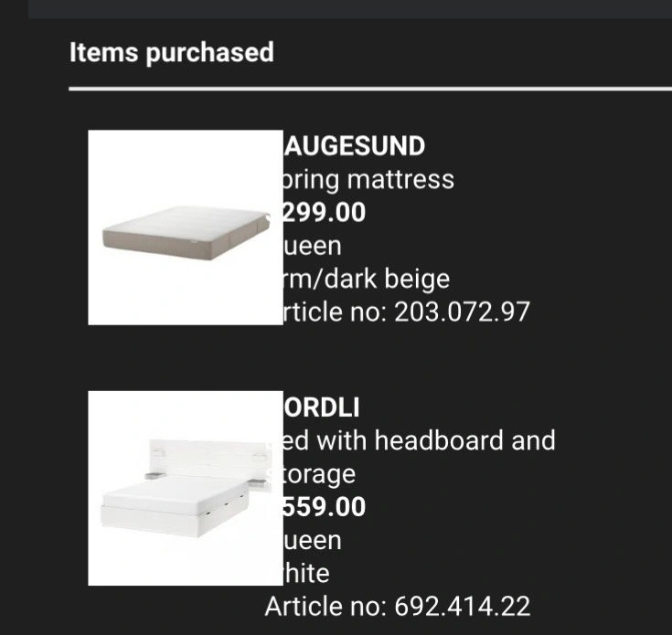The height and width of the screenshot is (635, 672).
Task: Click the mattress picture in the HAUGESUND thumbnail
Action: [x=183, y=233]
